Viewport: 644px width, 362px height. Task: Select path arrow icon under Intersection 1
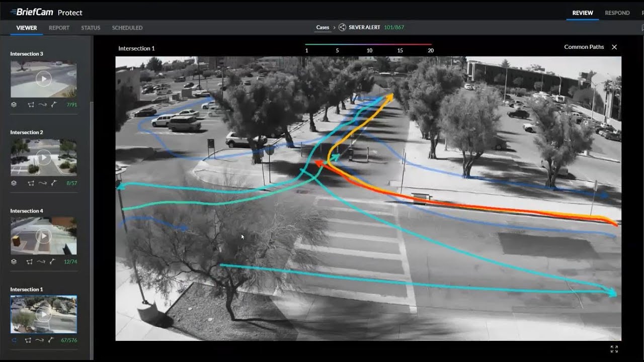click(x=40, y=340)
